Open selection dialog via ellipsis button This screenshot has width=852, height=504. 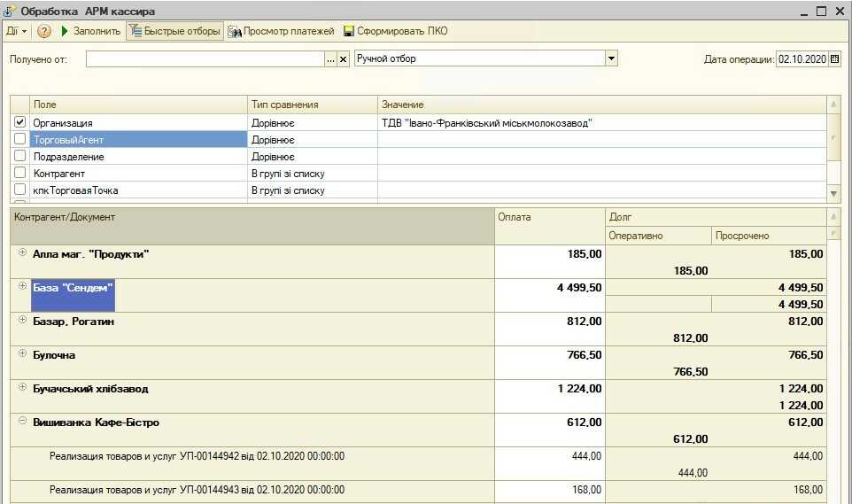[x=331, y=59]
